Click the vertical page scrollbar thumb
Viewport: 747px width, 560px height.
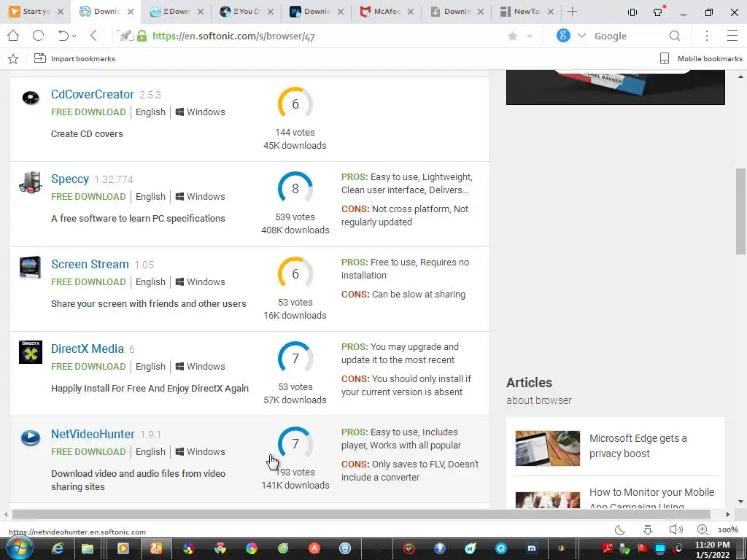tap(740, 211)
